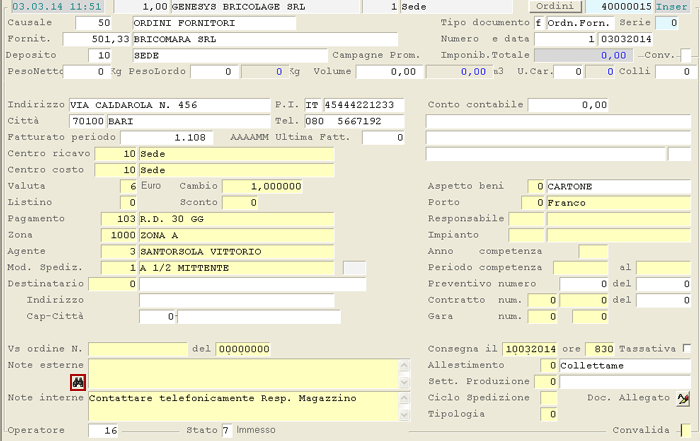The image size is (700, 441).
Task: Select the Centro ricavo code field
Action: [x=115, y=154]
